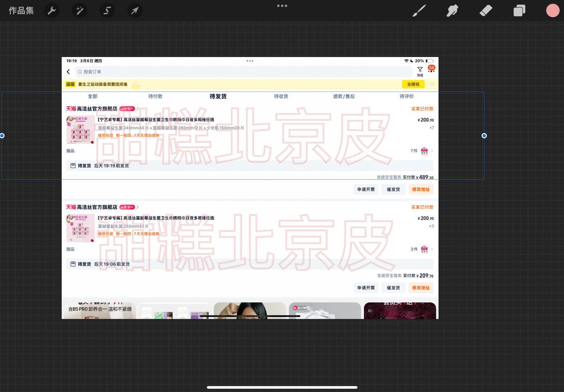Screen dimensions: 564x392
Task: Open the 待评价 tab
Action: 406,96
